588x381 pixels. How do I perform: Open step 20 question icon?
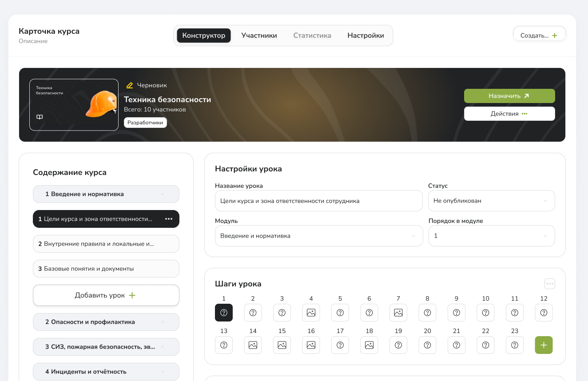point(427,345)
